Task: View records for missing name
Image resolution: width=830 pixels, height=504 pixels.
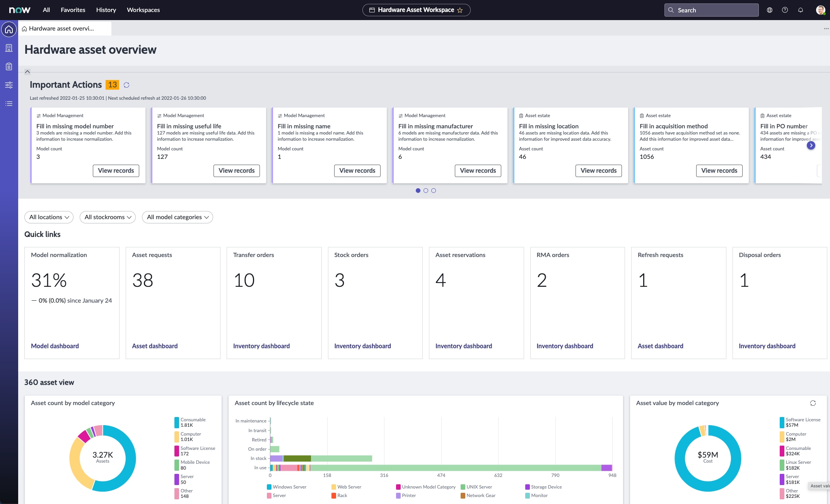Action: click(357, 171)
